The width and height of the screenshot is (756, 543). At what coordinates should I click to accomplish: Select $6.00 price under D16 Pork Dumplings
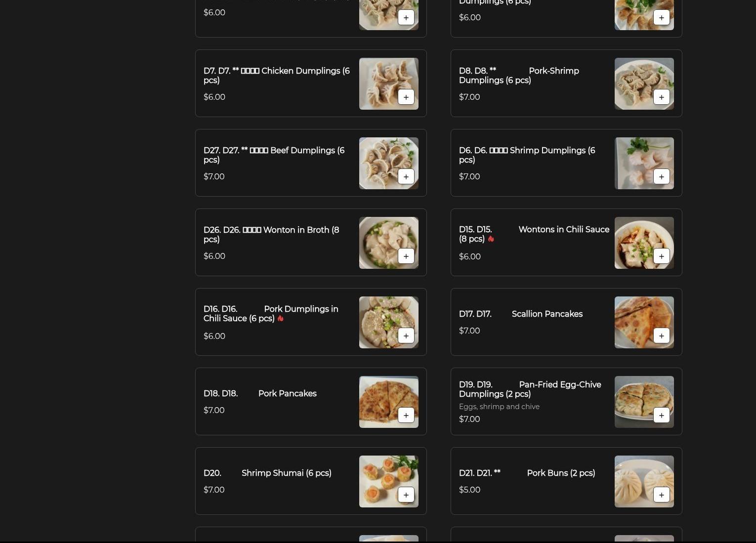click(x=214, y=336)
